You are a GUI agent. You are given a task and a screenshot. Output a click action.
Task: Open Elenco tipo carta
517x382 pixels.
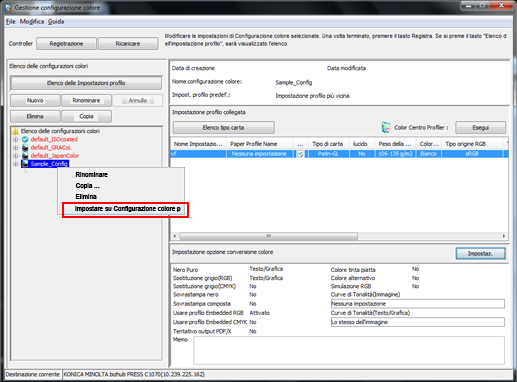(x=224, y=128)
